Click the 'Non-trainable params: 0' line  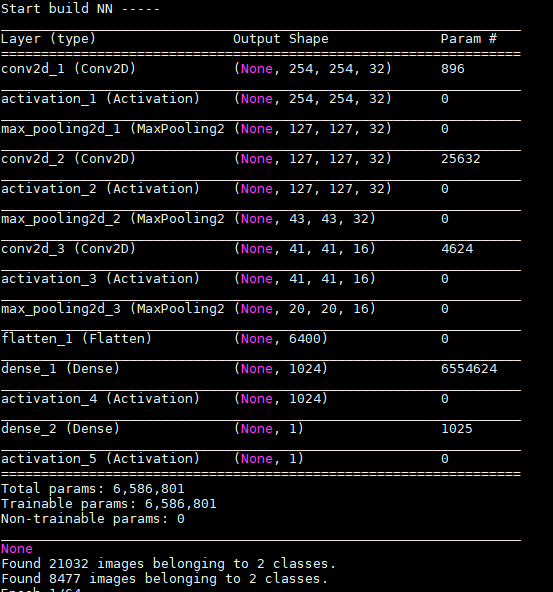click(93, 519)
